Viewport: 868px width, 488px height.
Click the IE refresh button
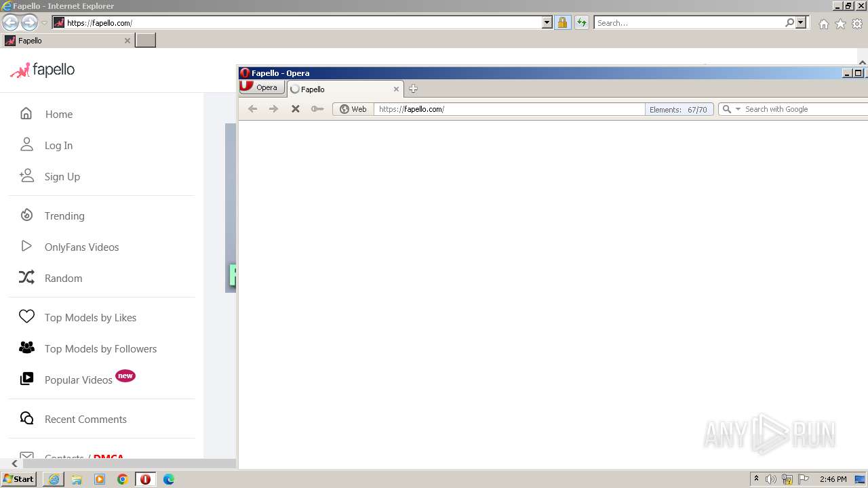pyautogui.click(x=581, y=22)
